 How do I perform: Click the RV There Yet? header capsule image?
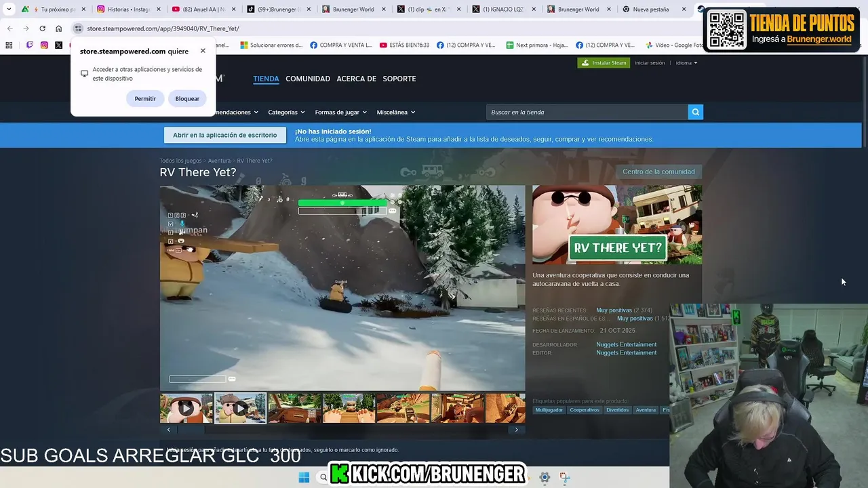[x=617, y=225]
